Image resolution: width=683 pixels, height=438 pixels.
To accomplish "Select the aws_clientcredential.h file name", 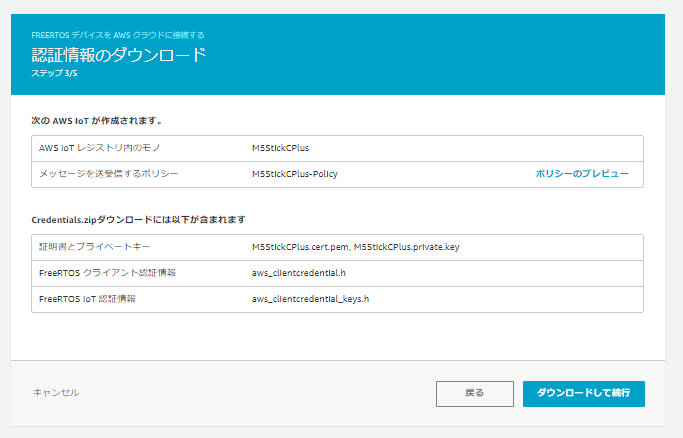I will [x=299, y=273].
